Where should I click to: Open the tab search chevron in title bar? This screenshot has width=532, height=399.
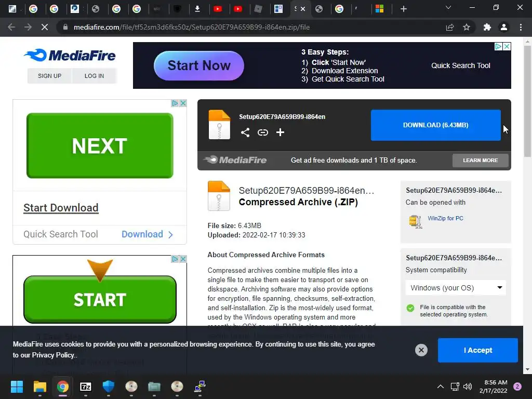(x=448, y=7)
